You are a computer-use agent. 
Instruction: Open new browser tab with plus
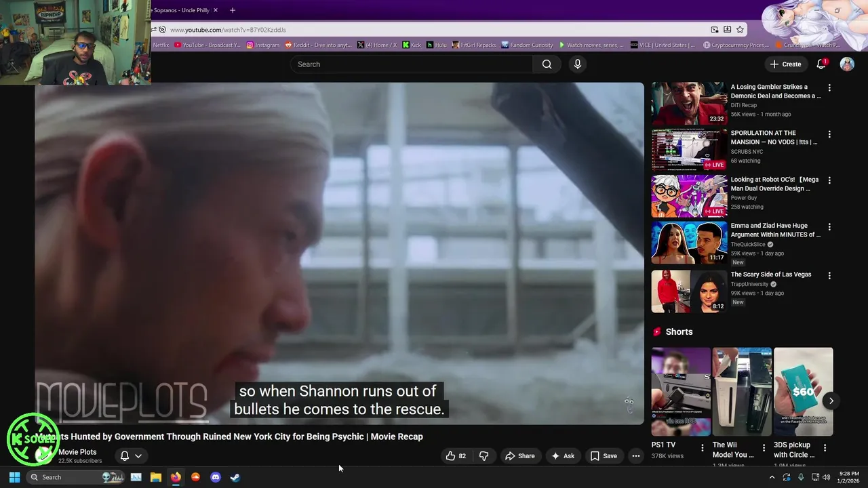[x=233, y=10]
